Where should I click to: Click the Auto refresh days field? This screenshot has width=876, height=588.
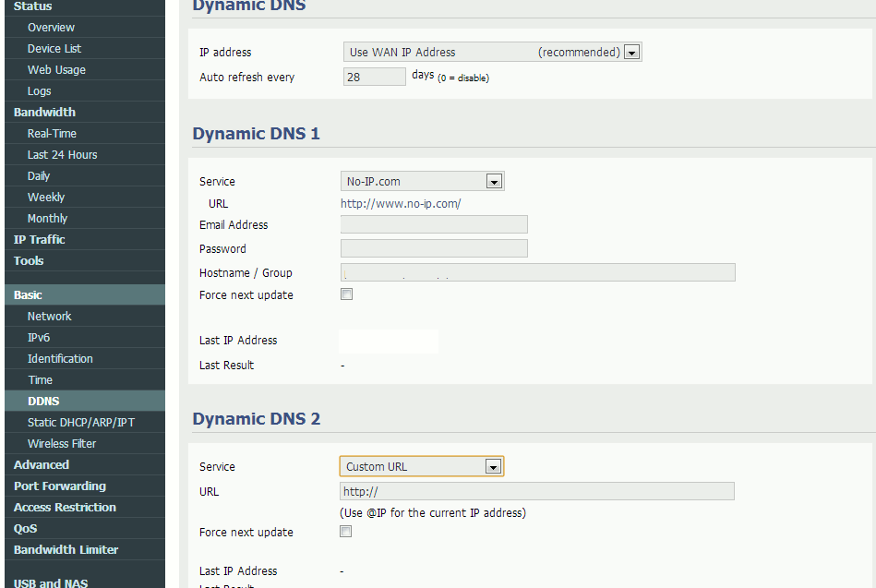point(374,78)
